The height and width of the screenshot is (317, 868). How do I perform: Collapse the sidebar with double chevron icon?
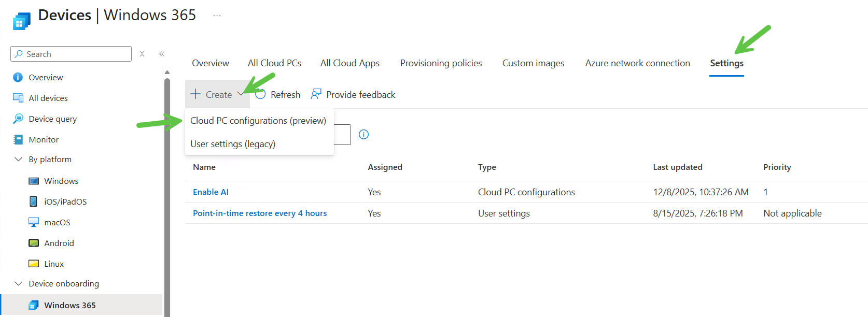(162, 54)
